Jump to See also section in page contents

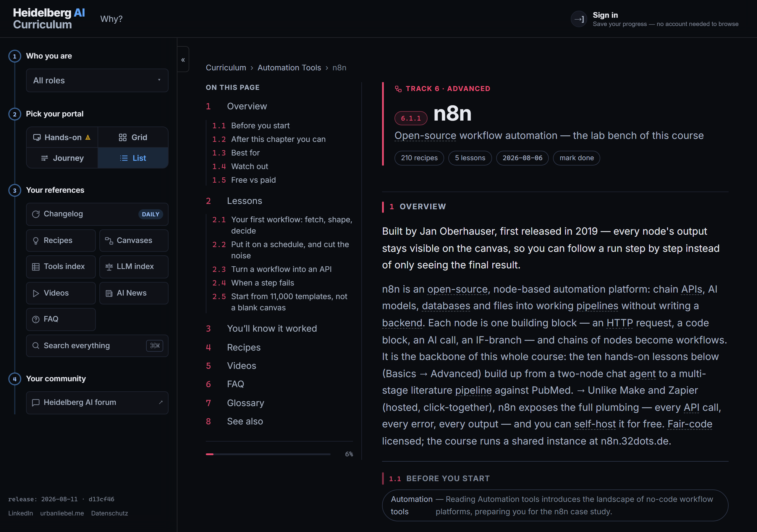[245, 421]
